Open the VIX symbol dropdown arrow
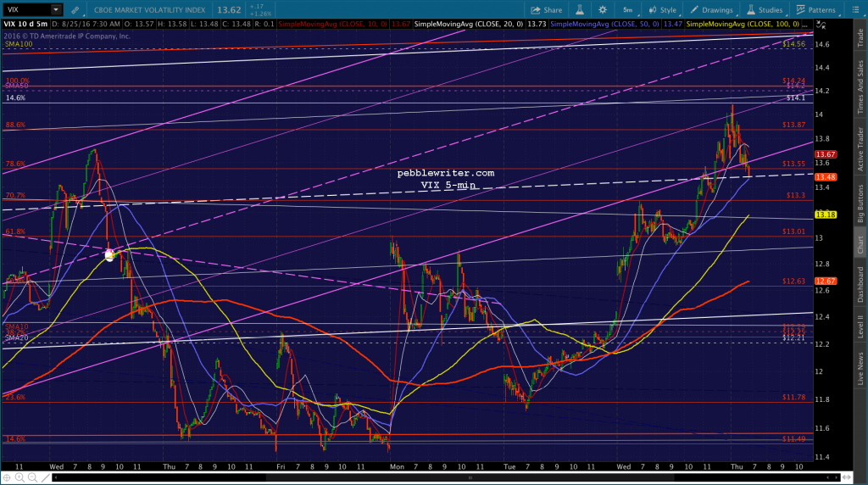 pyautogui.click(x=56, y=9)
